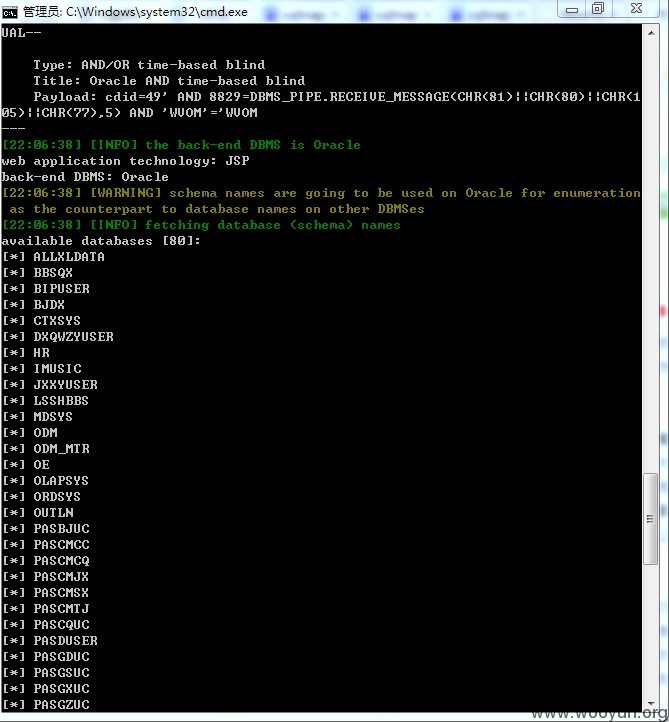
Task: Click 'Title: Oracle AND time-based blind' line
Action: [169, 81]
